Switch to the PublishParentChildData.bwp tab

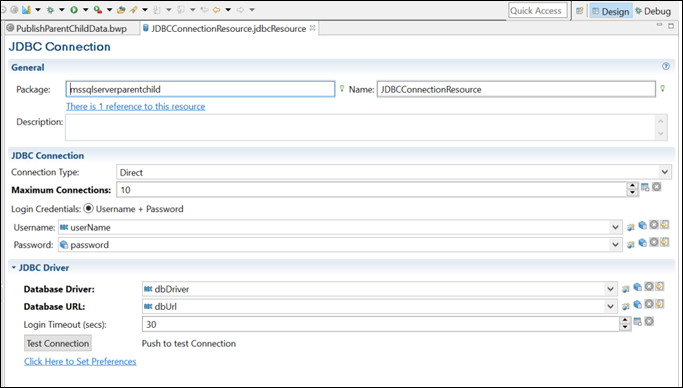click(x=67, y=29)
